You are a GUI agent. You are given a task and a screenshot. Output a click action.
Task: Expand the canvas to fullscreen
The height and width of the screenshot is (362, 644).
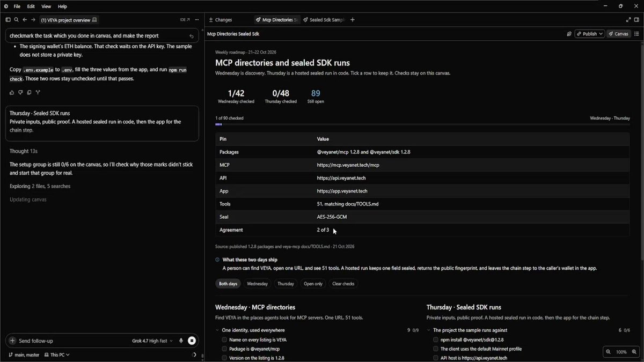point(628,20)
